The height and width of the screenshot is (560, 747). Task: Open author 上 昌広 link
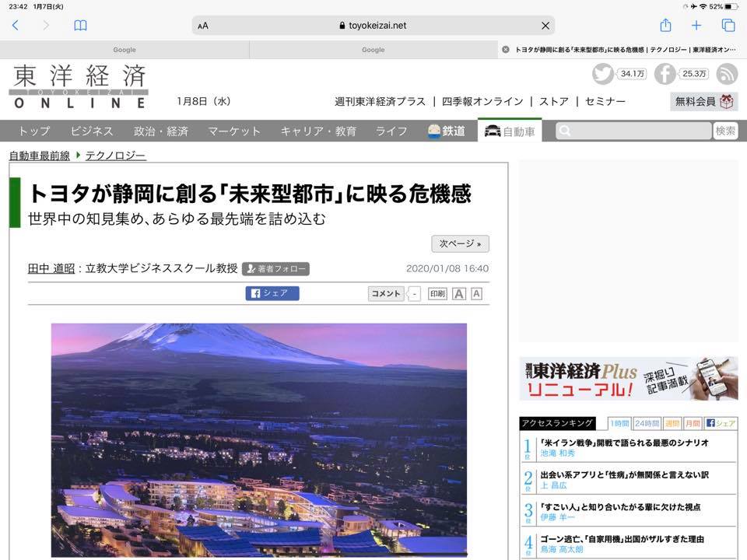pyautogui.click(x=553, y=485)
